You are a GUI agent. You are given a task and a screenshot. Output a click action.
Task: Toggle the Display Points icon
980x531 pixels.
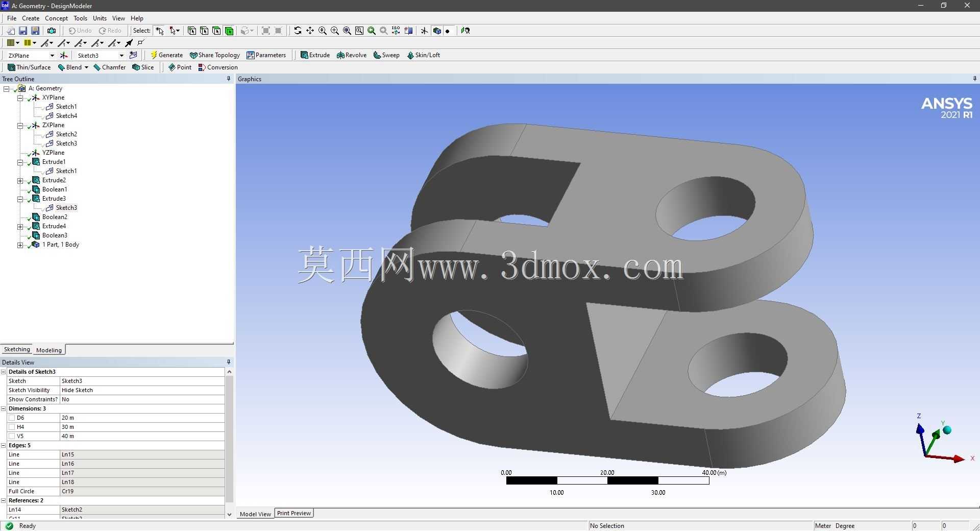point(448,31)
